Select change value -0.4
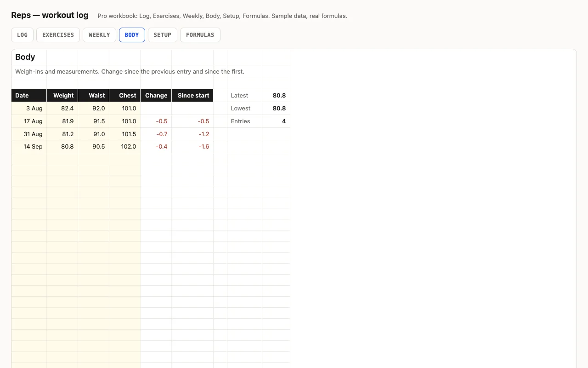The width and height of the screenshot is (588, 368). [x=156, y=147]
